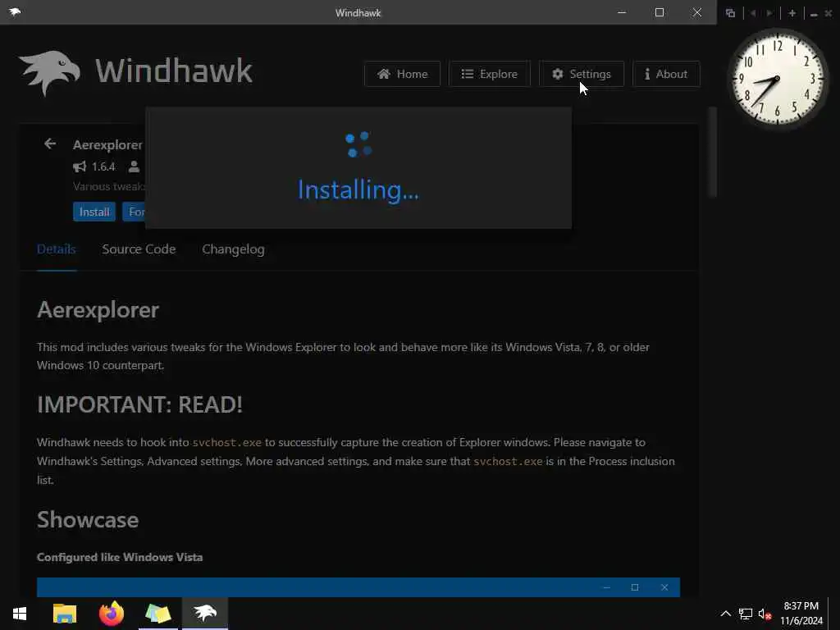This screenshot has height=630, width=840.
Task: Click the plus icon to add a gadget
Action: [x=792, y=13]
